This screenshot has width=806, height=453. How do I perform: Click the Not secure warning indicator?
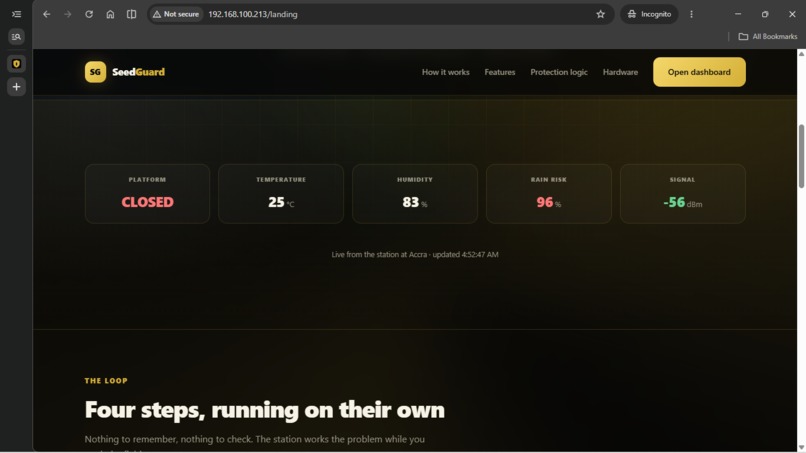click(x=176, y=14)
